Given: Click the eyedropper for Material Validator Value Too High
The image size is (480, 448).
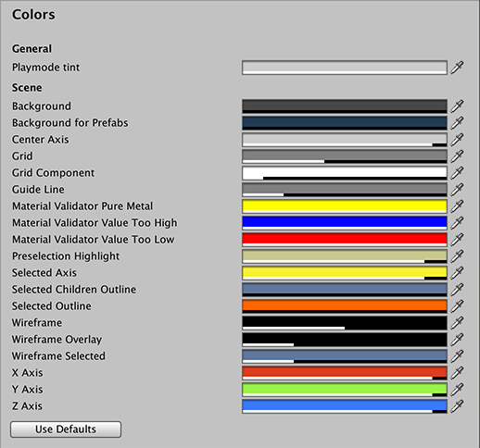Looking at the screenshot, I should 457,223.
